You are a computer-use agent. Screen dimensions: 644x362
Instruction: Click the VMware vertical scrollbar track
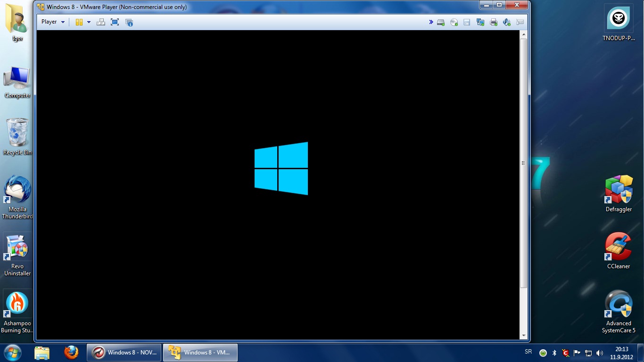pyautogui.click(x=523, y=185)
